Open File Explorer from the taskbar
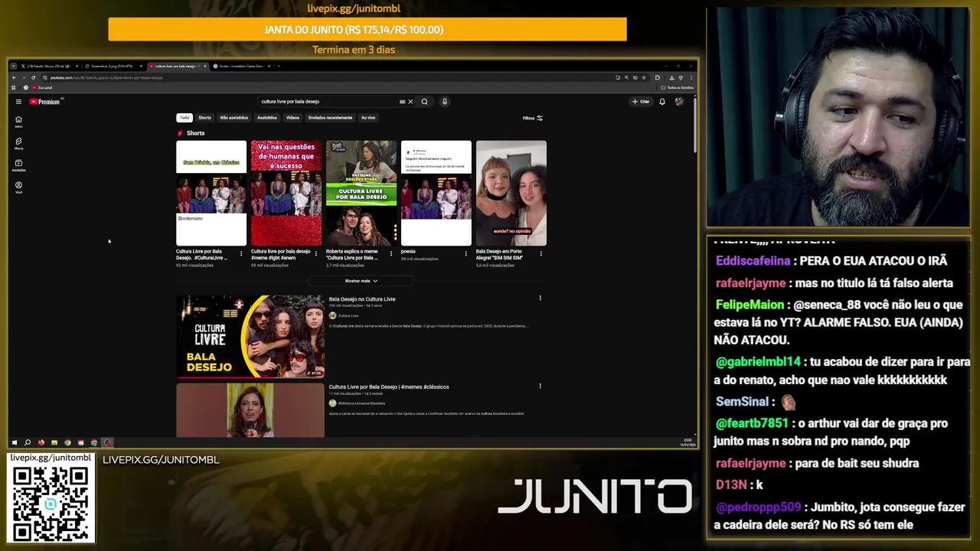The image size is (980, 551). click(x=54, y=442)
